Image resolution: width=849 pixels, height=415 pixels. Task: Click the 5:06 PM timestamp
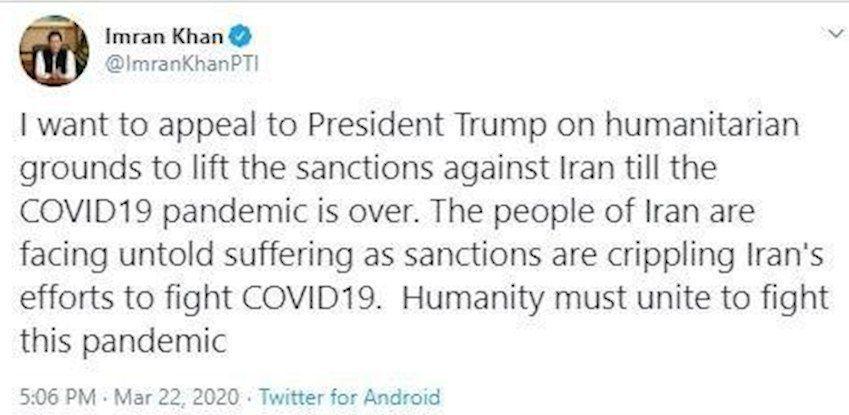click(x=58, y=397)
